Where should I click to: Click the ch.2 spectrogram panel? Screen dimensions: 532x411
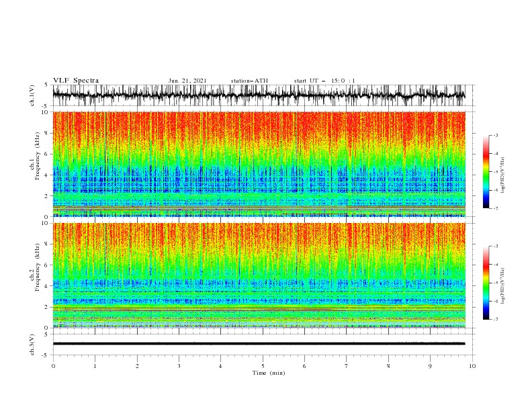pos(259,275)
